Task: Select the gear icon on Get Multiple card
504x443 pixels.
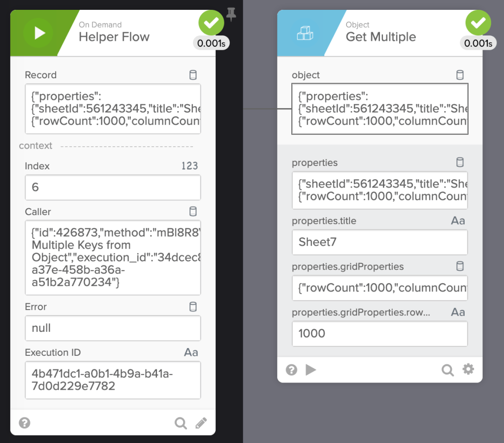Action: pyautogui.click(x=468, y=370)
